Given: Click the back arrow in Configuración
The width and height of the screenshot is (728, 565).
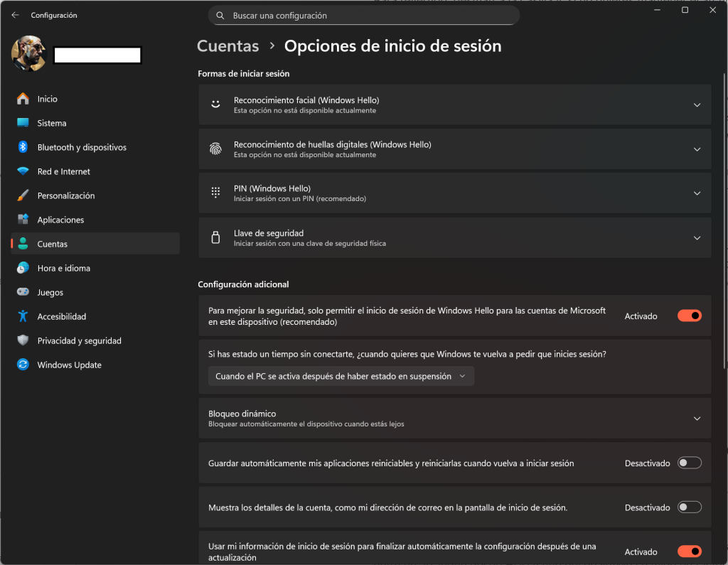Looking at the screenshot, I should pyautogui.click(x=15, y=15).
